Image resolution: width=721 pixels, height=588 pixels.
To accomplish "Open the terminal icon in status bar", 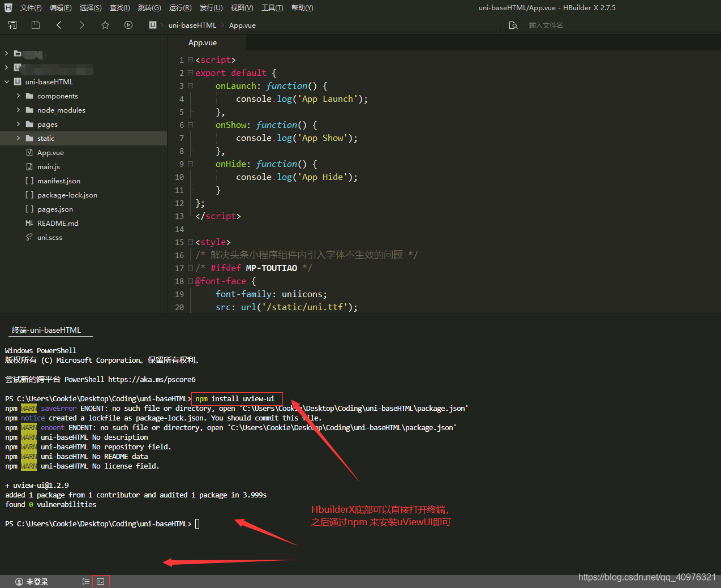I will [101, 581].
